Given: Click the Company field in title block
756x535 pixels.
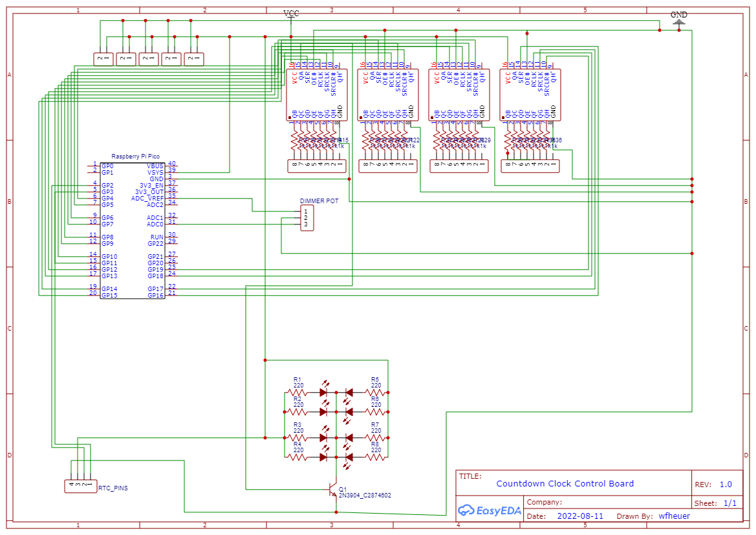Looking at the screenshot, I should tap(545, 502).
